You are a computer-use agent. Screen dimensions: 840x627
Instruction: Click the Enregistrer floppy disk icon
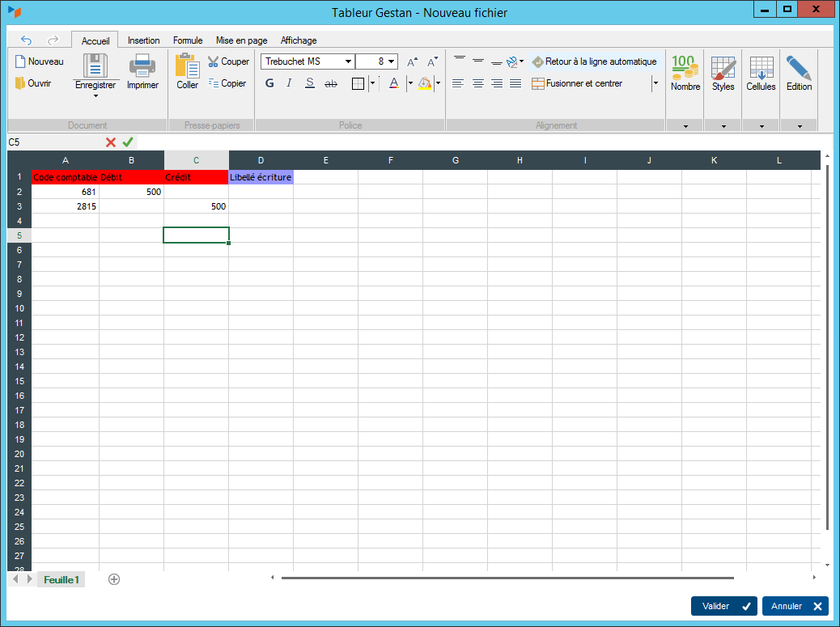[95, 66]
